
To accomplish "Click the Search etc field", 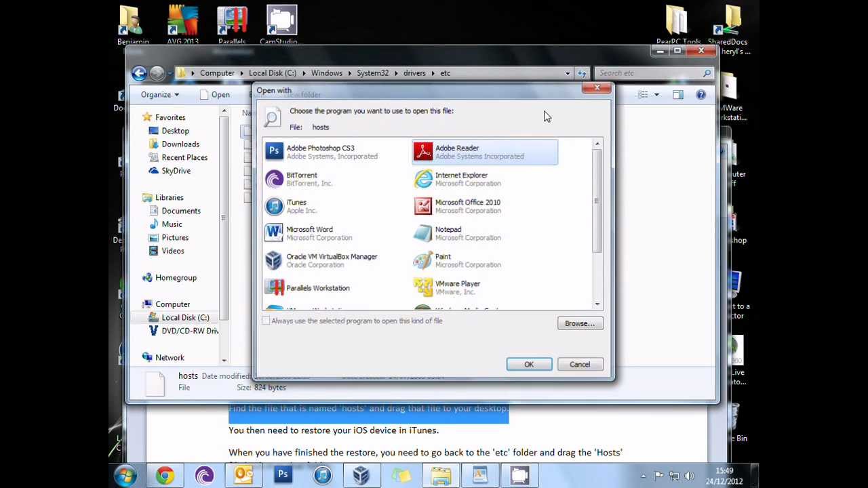I will (x=654, y=73).
